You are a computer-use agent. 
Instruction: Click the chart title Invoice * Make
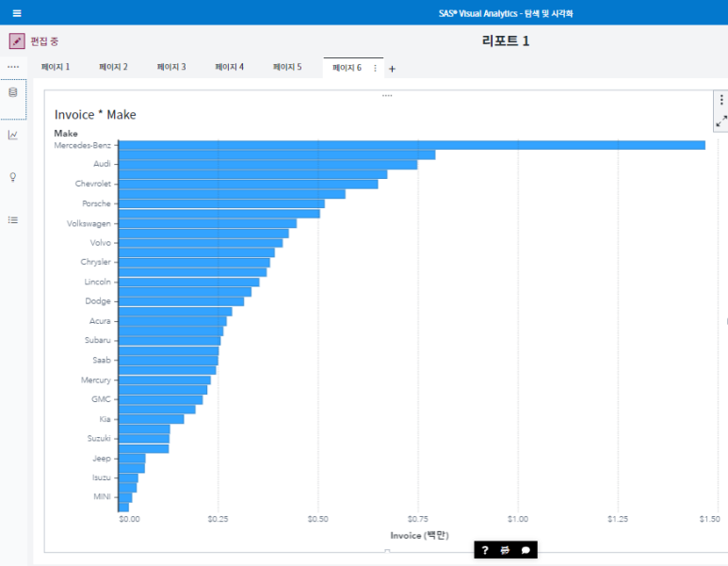click(95, 115)
